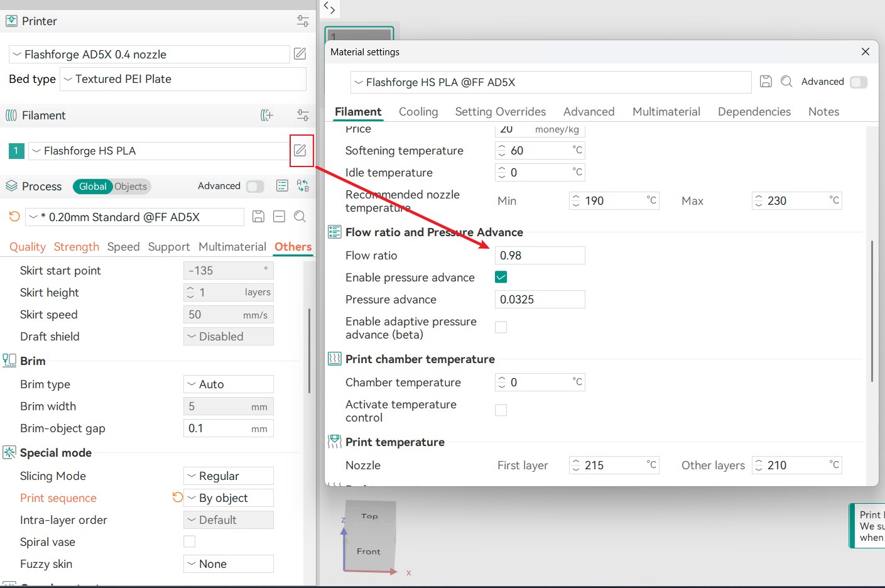Toggle the Advanced switch in Material settings

(858, 82)
